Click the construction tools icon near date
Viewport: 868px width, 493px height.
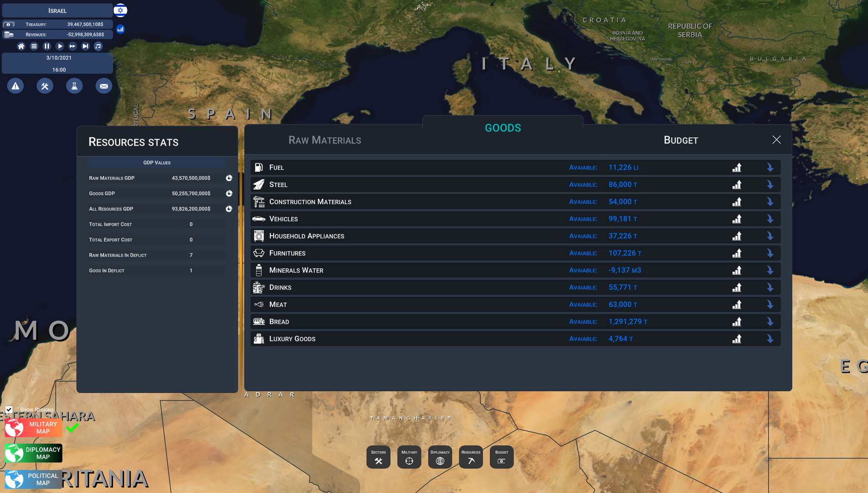point(45,86)
